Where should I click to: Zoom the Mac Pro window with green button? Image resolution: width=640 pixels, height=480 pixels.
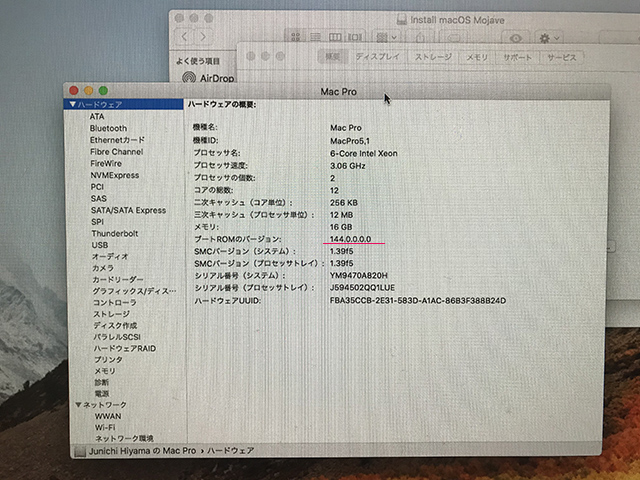click(x=103, y=91)
